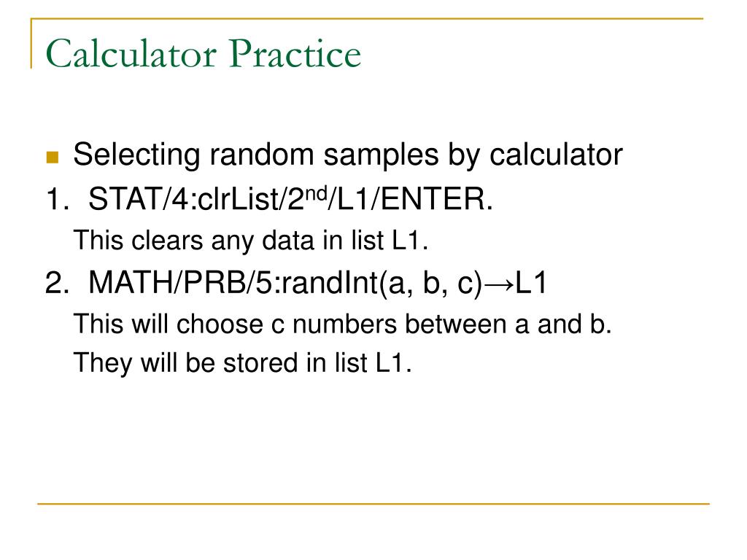The image size is (747, 560).
Task: Select the superscript 'nd' after 2
Action: [315, 192]
